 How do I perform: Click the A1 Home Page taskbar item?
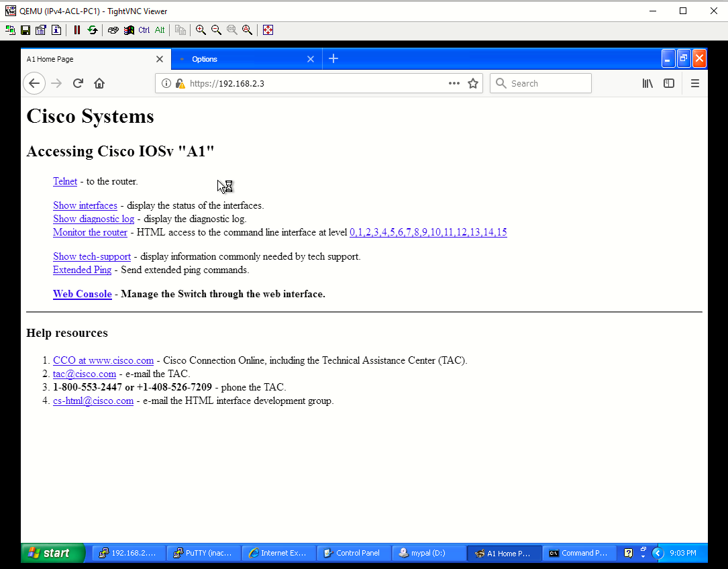(504, 553)
